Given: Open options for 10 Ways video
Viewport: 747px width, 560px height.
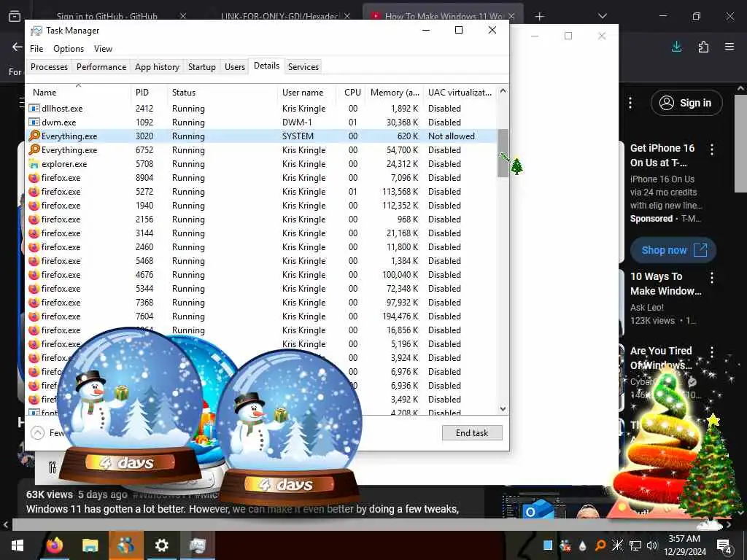Looking at the screenshot, I should click(x=712, y=278).
